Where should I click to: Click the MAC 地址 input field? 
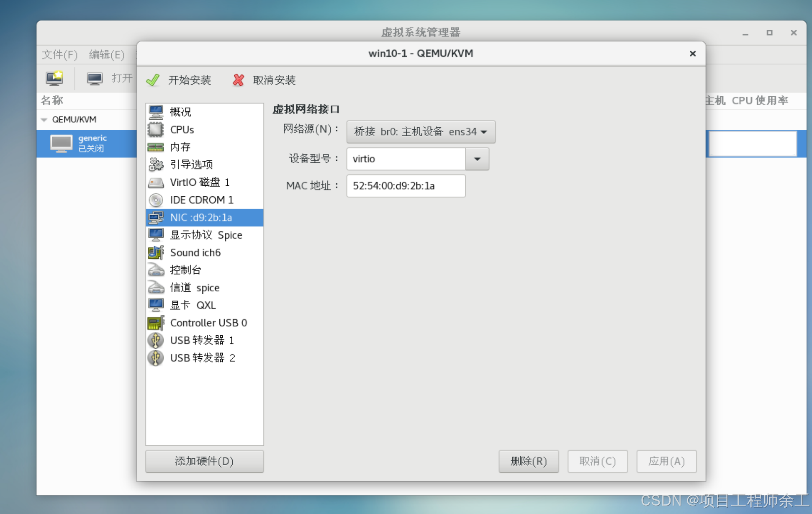point(406,186)
